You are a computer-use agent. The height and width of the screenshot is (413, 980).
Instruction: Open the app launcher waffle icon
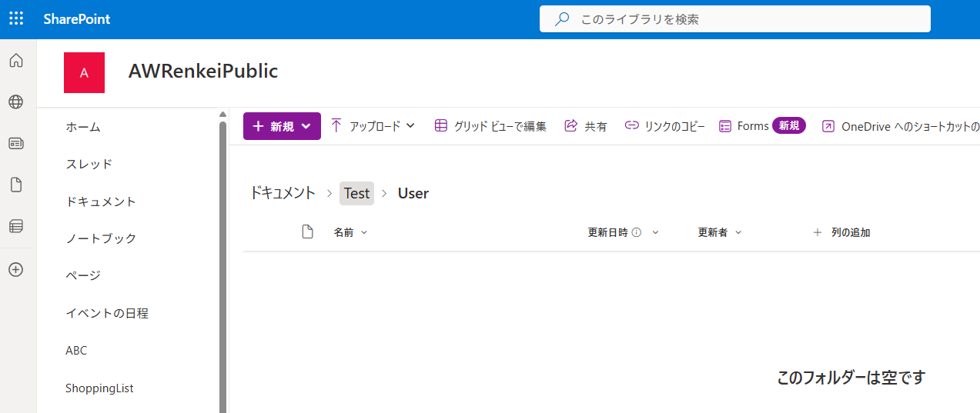tap(16, 19)
